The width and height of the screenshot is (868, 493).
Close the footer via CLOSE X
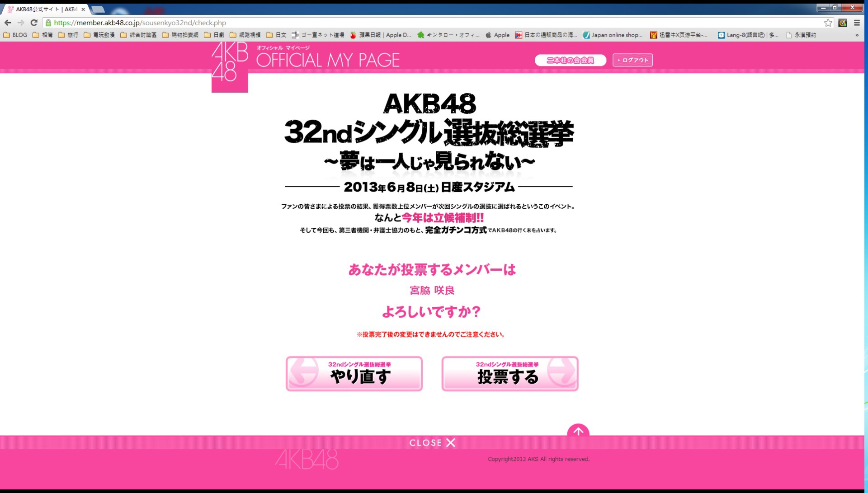coord(432,443)
